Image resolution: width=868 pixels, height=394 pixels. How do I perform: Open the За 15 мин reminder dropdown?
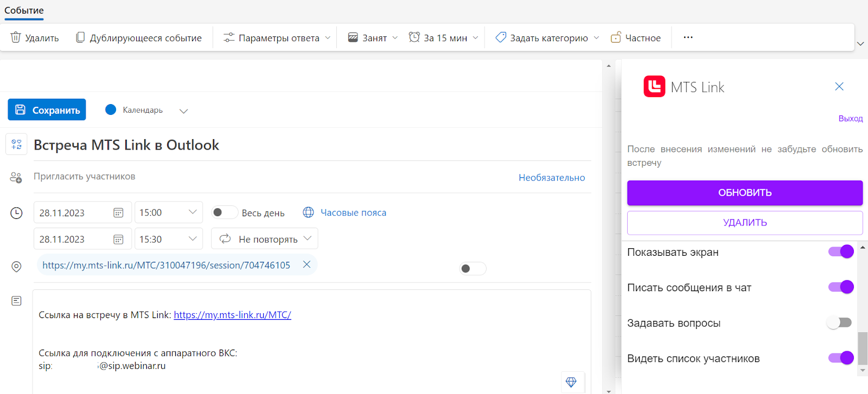444,38
